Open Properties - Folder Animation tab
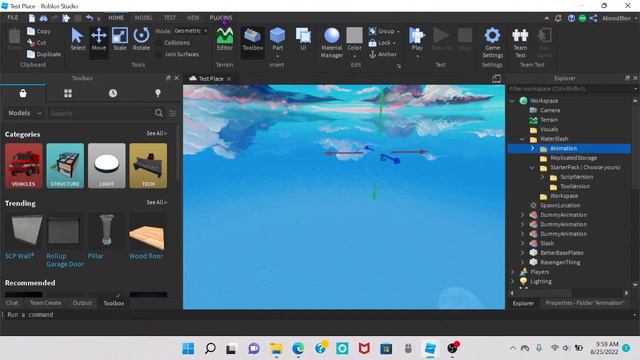The width and height of the screenshot is (640, 360). tap(585, 303)
